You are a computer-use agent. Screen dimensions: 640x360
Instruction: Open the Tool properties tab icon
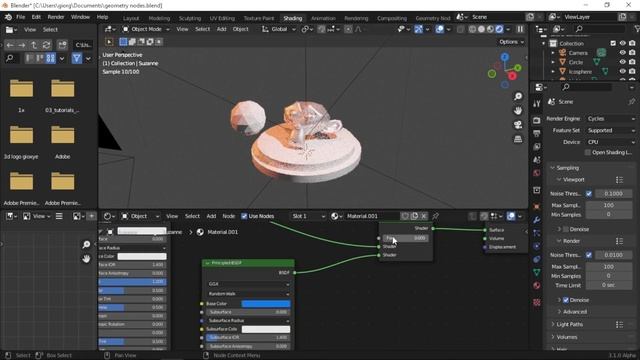tap(537, 104)
